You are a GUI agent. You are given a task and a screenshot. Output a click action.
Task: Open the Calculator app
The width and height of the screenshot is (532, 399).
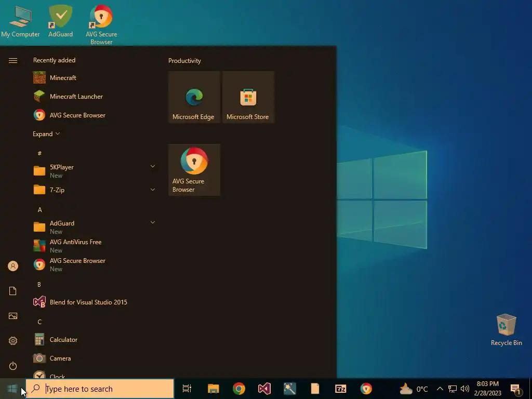coord(94,339)
